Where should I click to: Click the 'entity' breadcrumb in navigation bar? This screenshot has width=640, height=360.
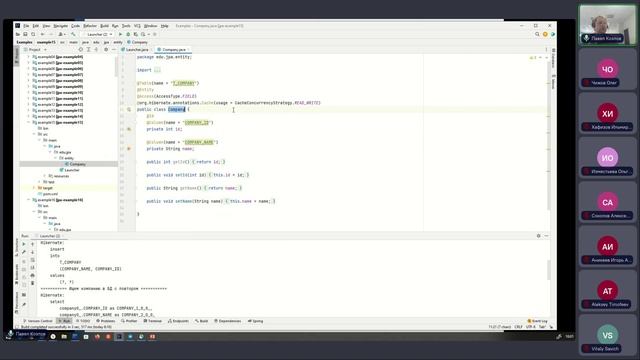118,42
